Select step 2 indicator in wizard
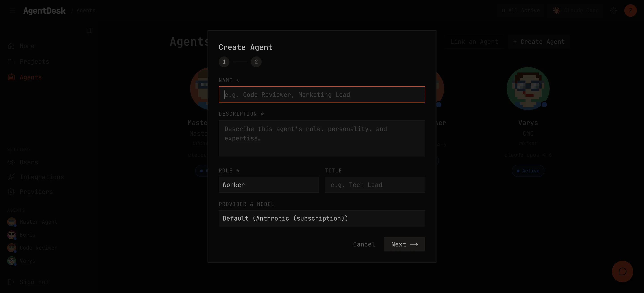 256,62
